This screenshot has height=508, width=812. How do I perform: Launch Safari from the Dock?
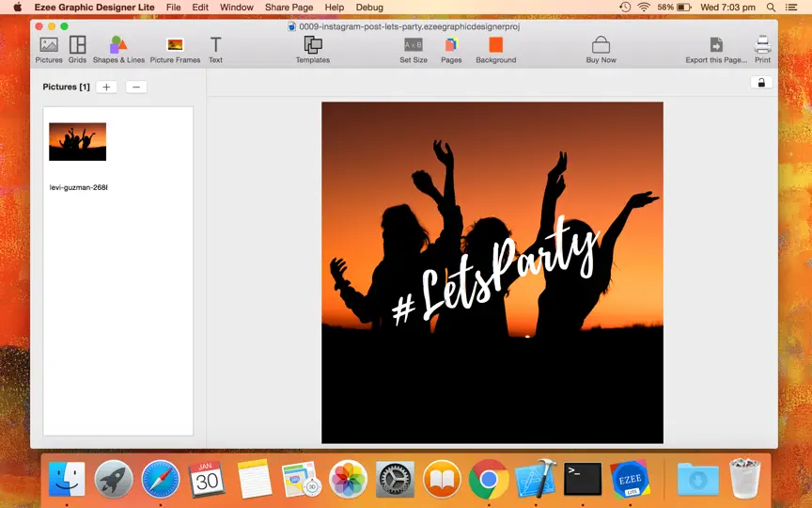[x=161, y=479]
